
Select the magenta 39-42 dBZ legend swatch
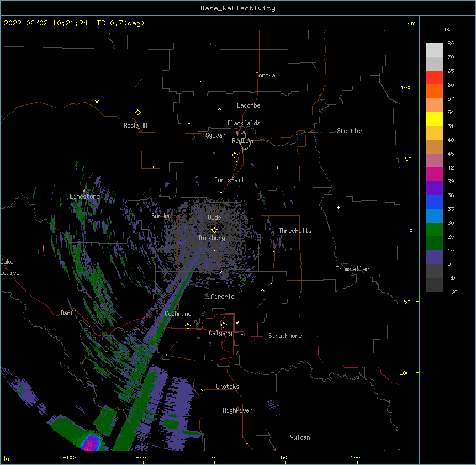(434, 174)
